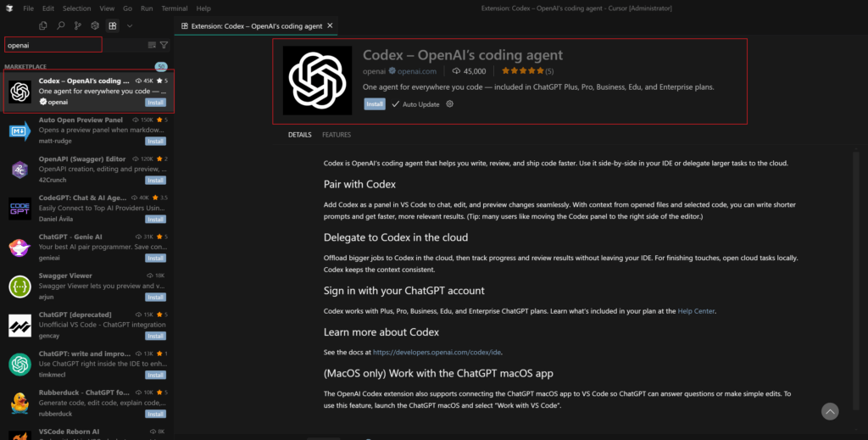
Task: Toggle the Auto Update checkbox
Action: point(396,104)
